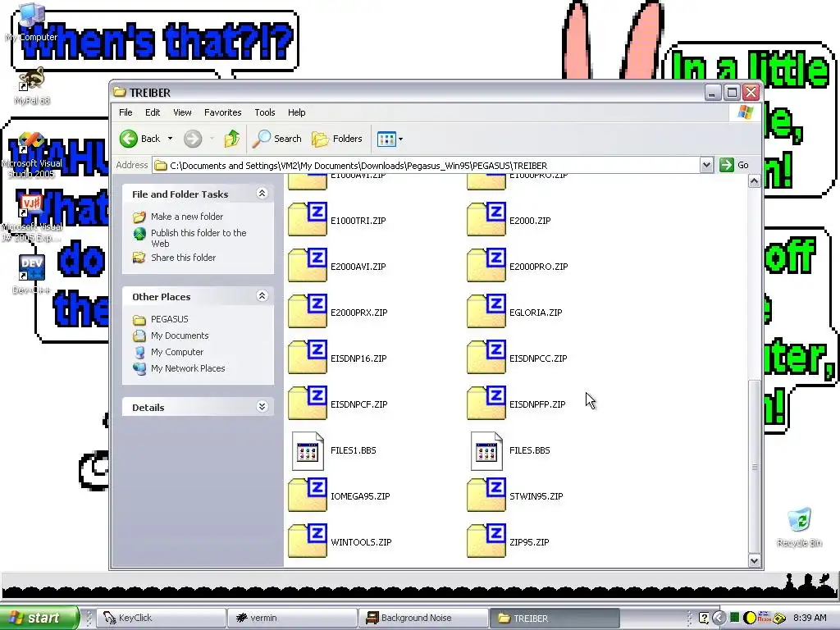Open My Documents from Other Places

tap(180, 336)
